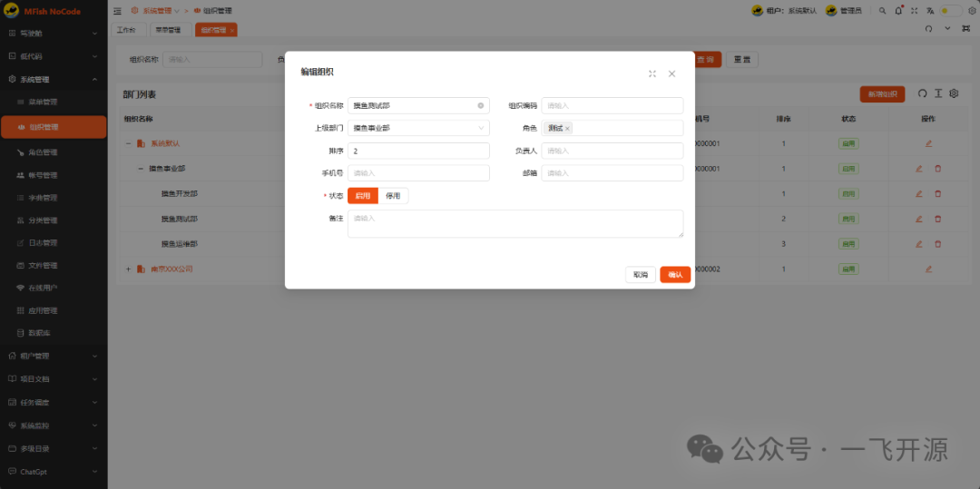Click the 确认 button
The width and height of the screenshot is (980, 489).
[x=675, y=275]
